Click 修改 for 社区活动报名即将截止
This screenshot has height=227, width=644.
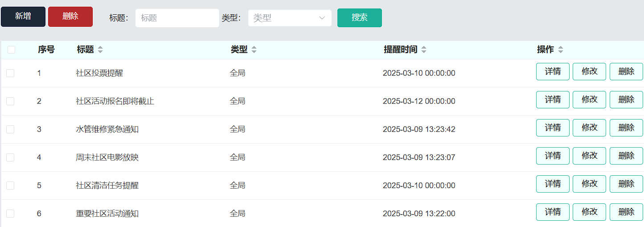tap(589, 99)
